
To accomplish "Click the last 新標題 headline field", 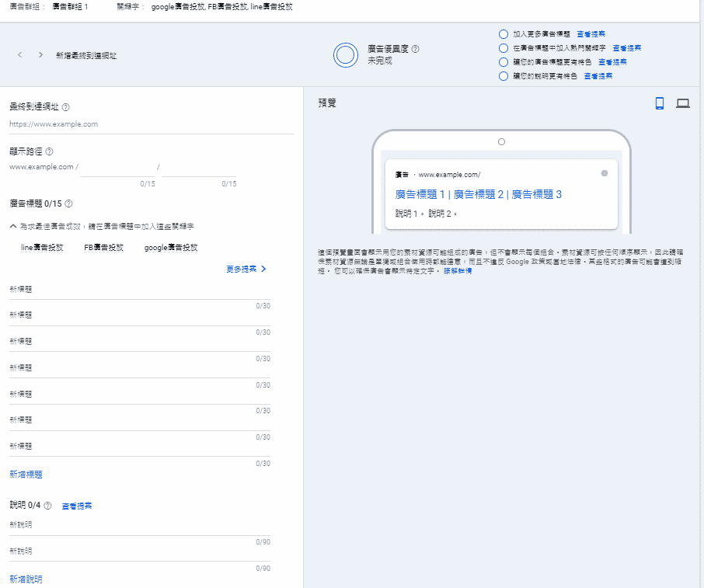I will coord(140,447).
